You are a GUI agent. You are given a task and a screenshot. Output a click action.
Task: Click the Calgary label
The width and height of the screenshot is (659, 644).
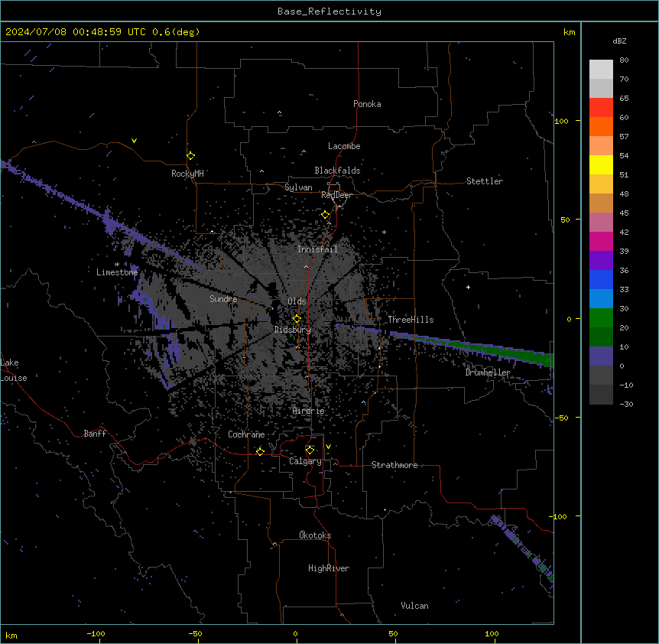306,461
